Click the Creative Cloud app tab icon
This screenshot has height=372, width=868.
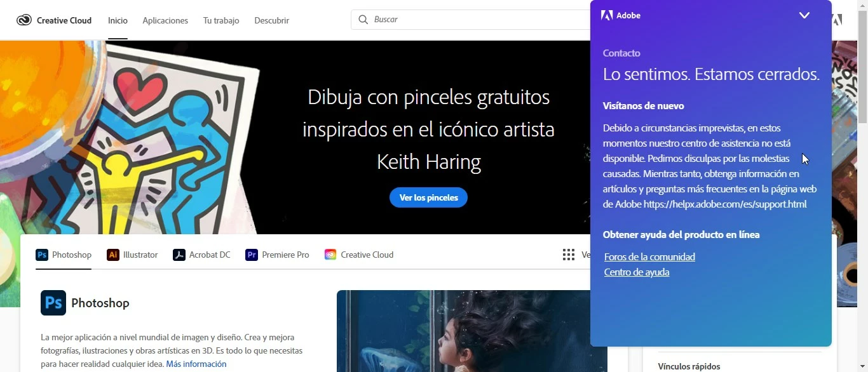click(330, 255)
